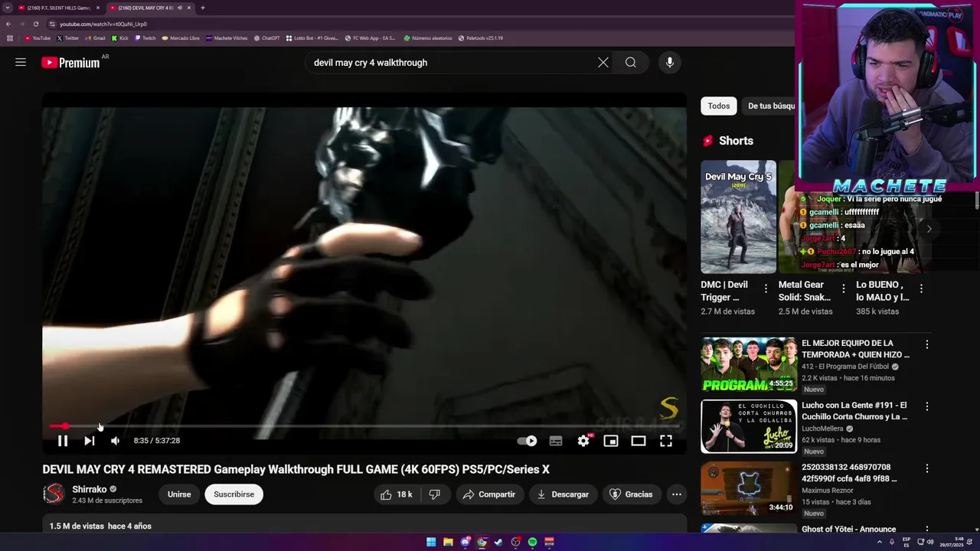Image resolution: width=980 pixels, height=551 pixels.
Task: Skip to the next video
Action: point(90,441)
